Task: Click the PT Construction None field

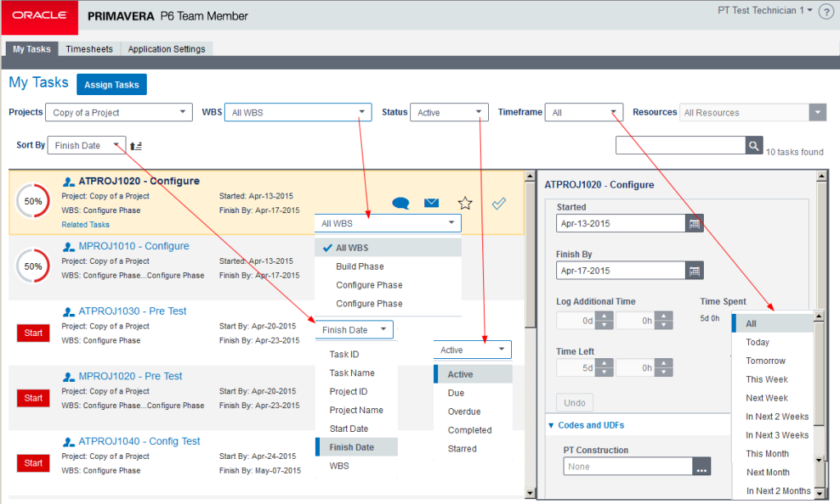Action: coord(628,466)
